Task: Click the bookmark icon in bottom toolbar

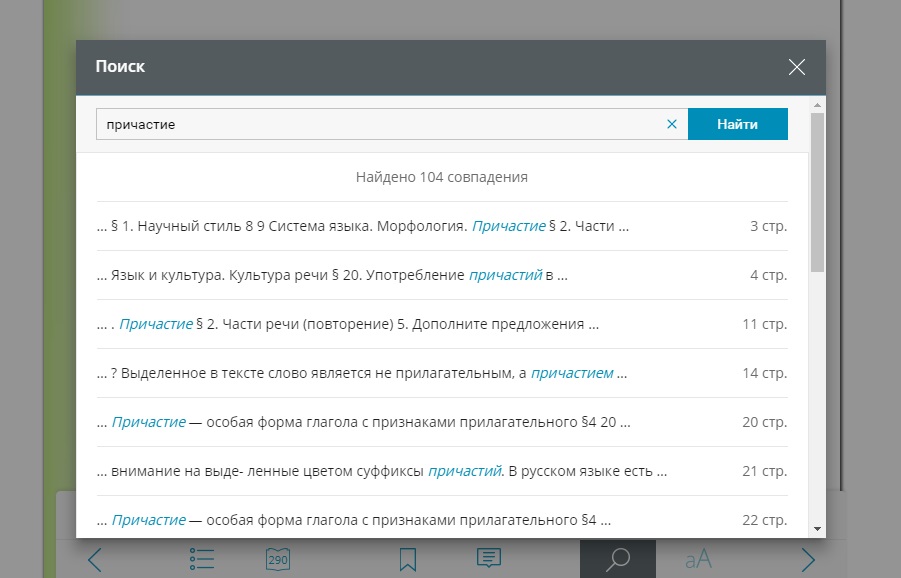Action: (x=407, y=559)
